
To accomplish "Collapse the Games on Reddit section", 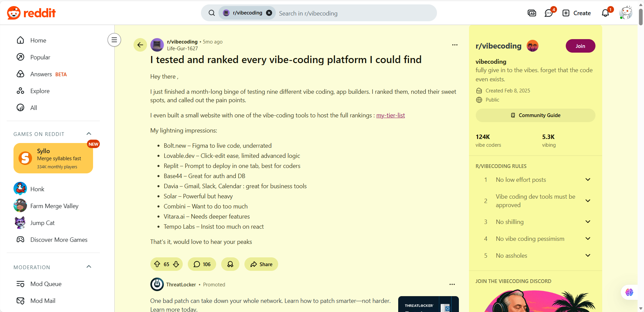I will (89, 134).
